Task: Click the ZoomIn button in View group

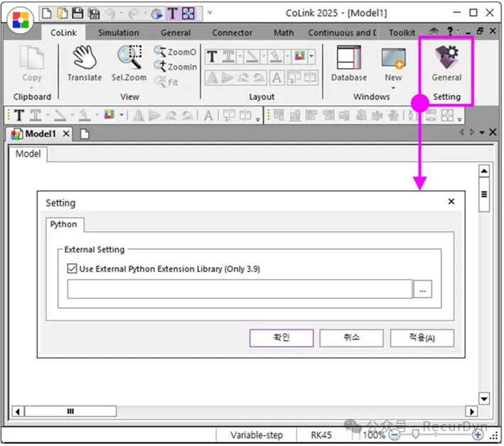Action: coord(175,67)
